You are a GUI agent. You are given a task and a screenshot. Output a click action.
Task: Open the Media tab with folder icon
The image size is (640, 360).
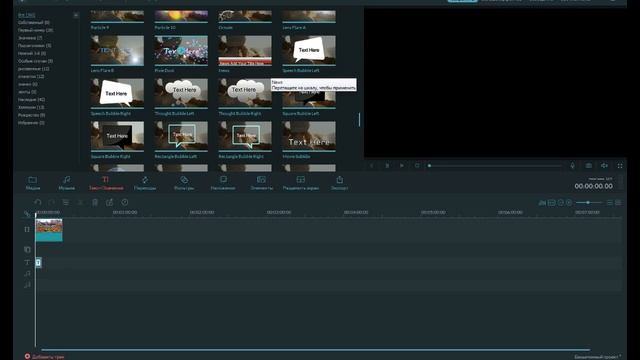click(x=33, y=183)
